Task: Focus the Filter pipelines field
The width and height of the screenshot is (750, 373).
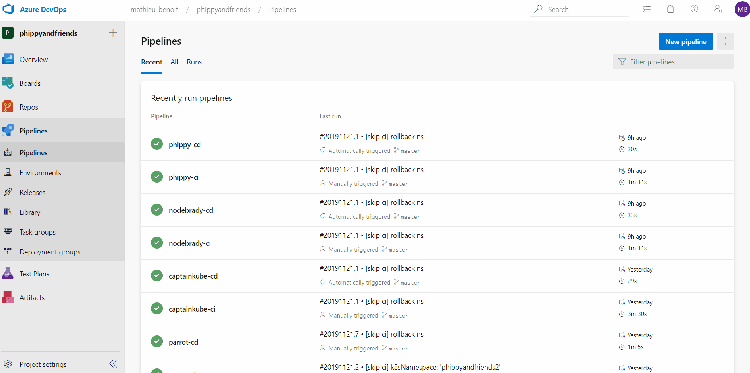Action: click(x=673, y=62)
